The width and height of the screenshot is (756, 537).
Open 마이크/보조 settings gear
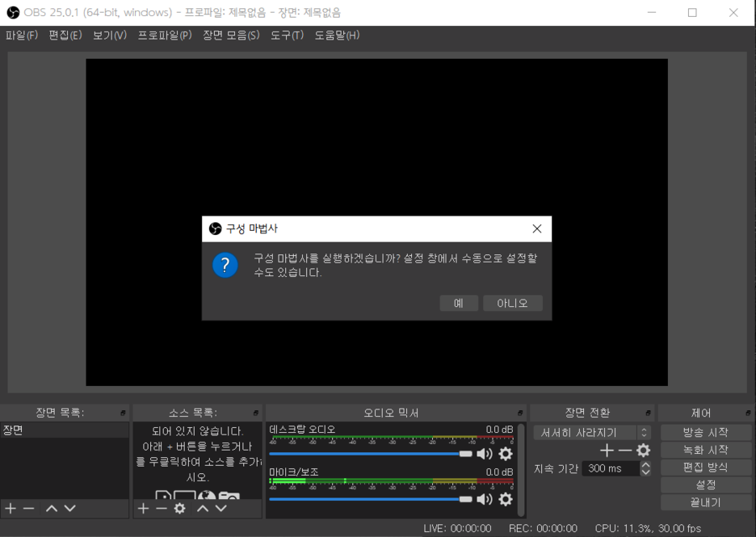point(506,499)
